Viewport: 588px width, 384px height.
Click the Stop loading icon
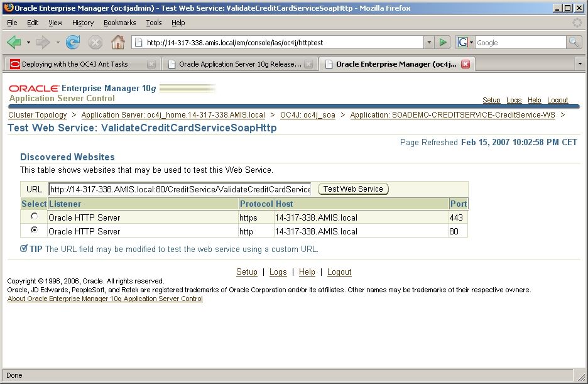[95, 42]
